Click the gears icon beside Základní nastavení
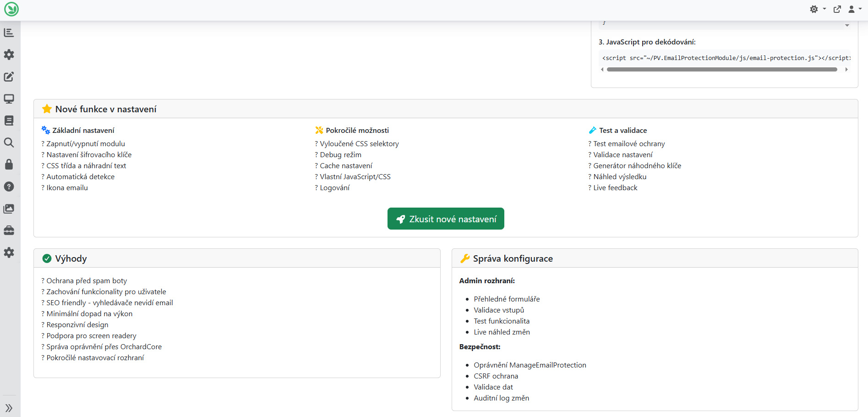Viewport: 868px width, 417px height. point(46,130)
